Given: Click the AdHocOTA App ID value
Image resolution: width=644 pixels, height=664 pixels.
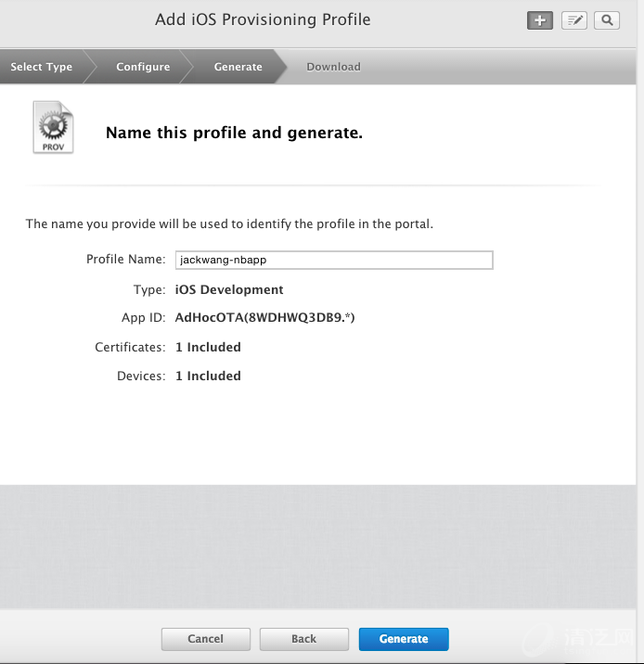Looking at the screenshot, I should (x=264, y=318).
